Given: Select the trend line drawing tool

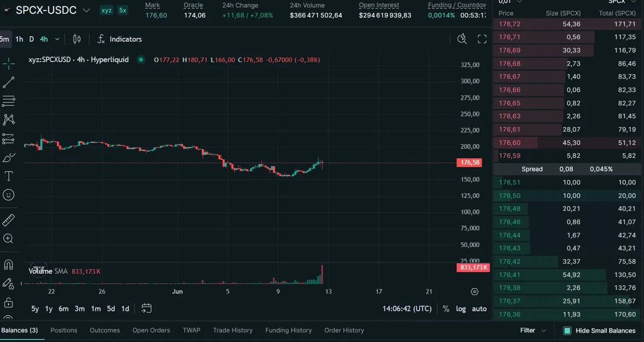Looking at the screenshot, I should point(9,82).
